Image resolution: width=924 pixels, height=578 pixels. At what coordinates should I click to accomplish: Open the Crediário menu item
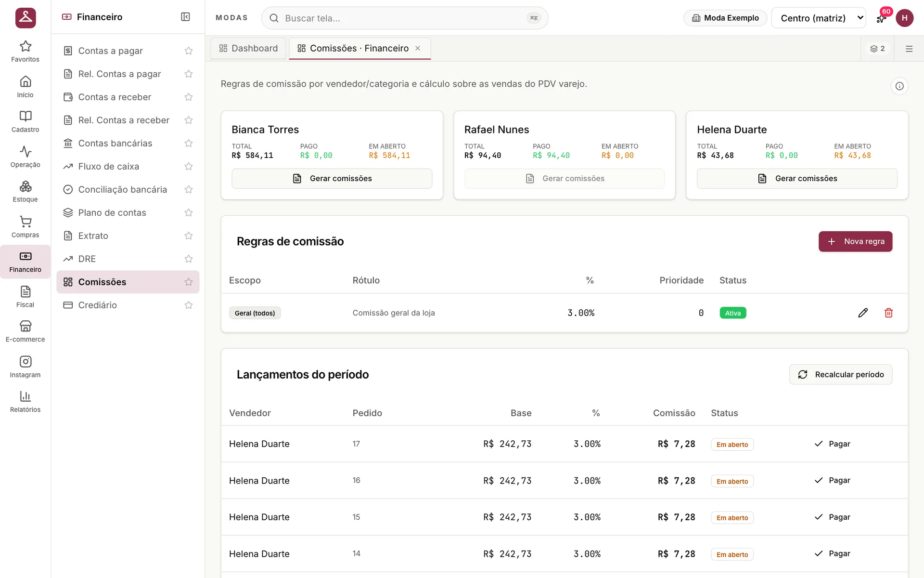click(98, 305)
